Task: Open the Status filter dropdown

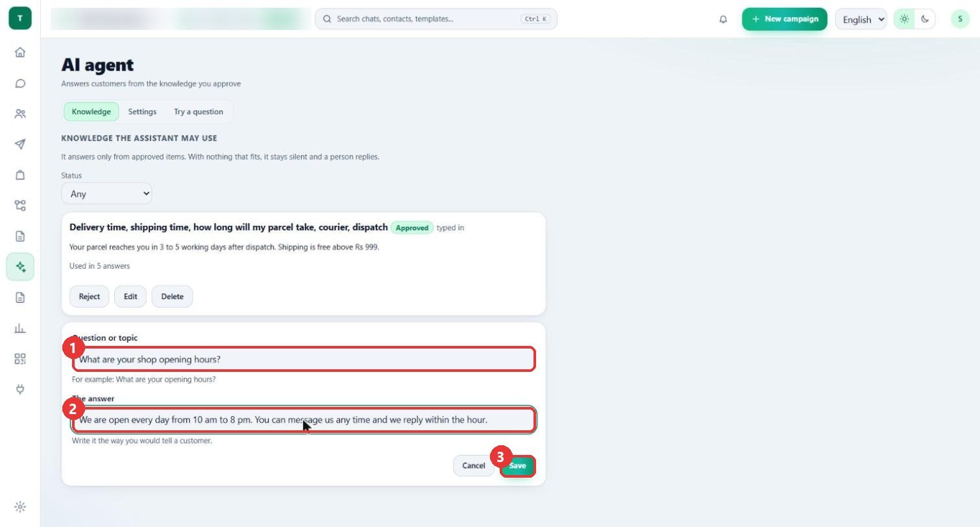Action: click(107, 193)
